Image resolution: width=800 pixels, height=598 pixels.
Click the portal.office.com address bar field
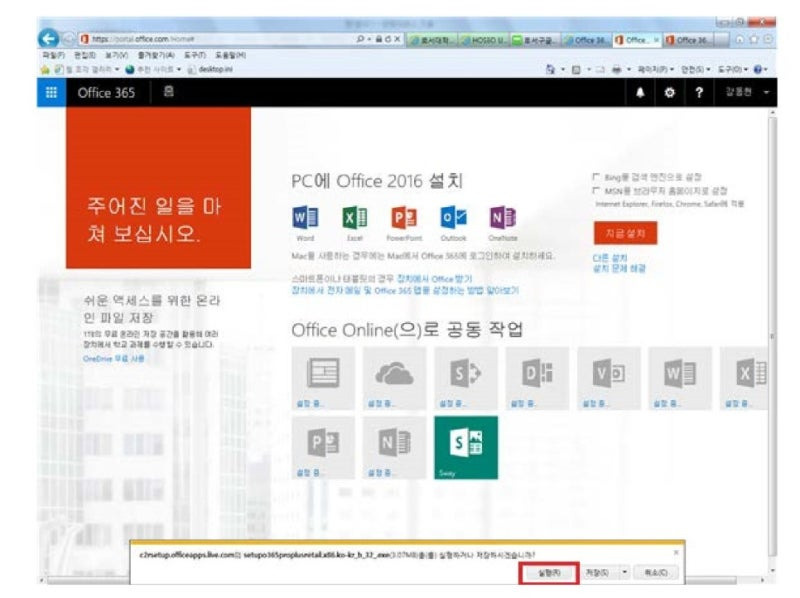217,39
